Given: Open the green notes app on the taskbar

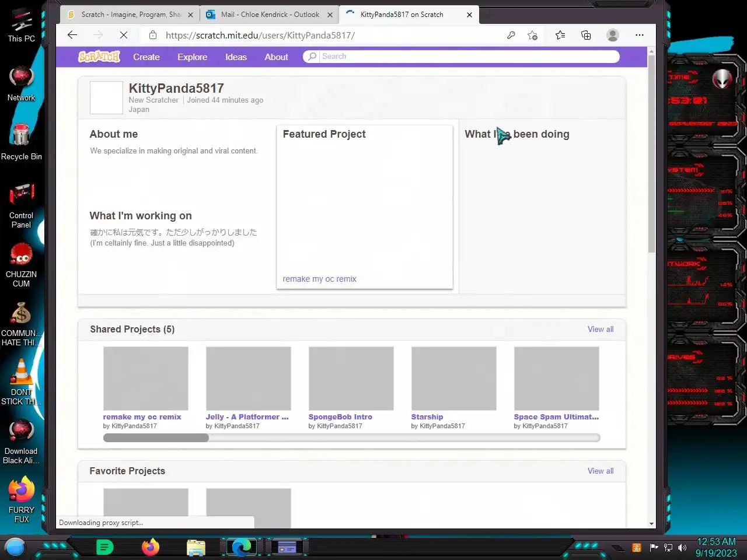Looking at the screenshot, I should coord(104,547).
